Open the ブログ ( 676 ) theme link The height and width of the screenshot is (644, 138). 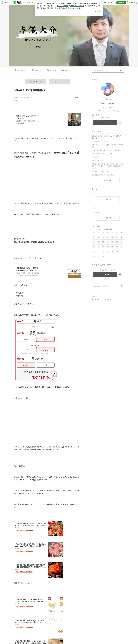pyautogui.click(x=97, y=194)
